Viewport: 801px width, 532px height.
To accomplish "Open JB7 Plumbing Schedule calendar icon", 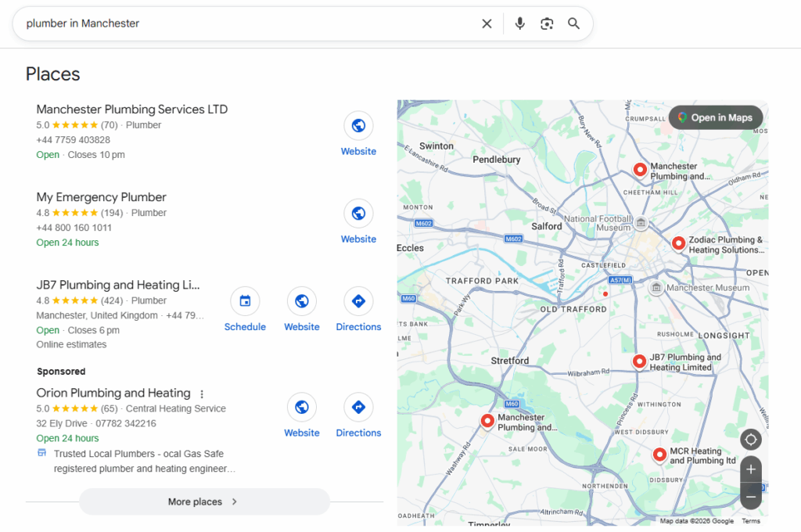I will point(245,301).
